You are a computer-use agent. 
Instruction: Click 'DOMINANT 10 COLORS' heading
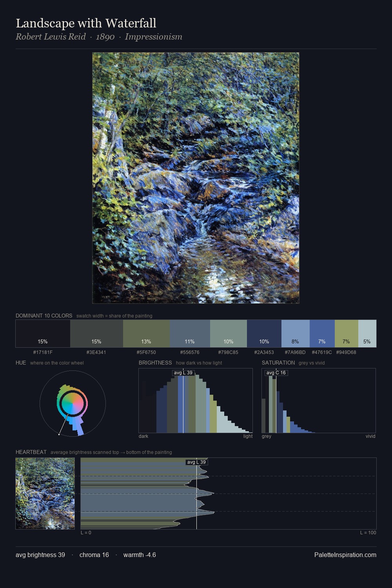(x=44, y=316)
